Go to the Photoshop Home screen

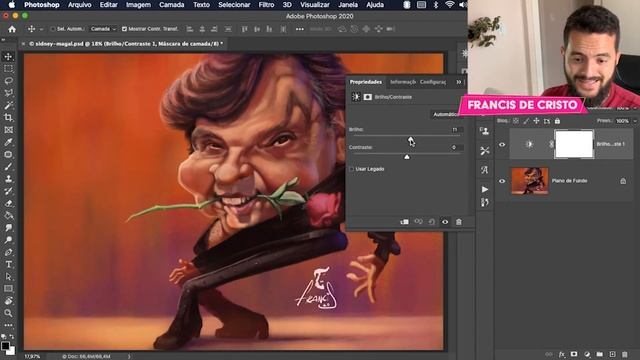(12, 29)
